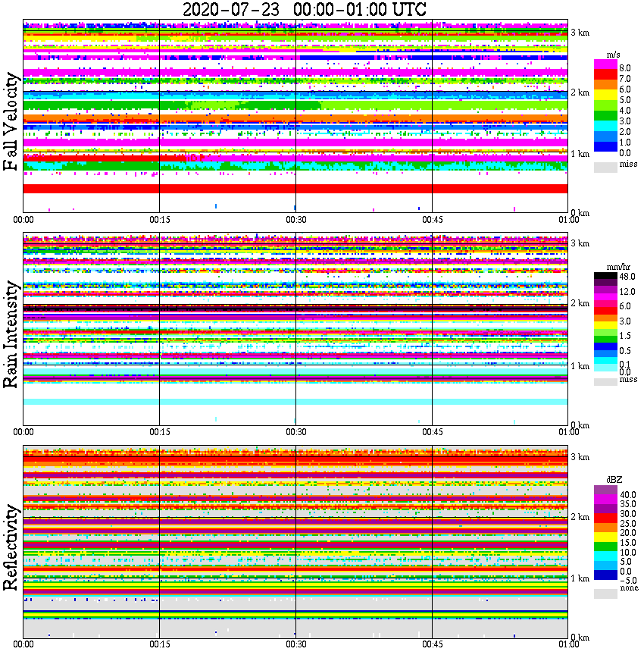
Task: Click the 01:00 tick under Reflectivity
Action: tap(569, 644)
